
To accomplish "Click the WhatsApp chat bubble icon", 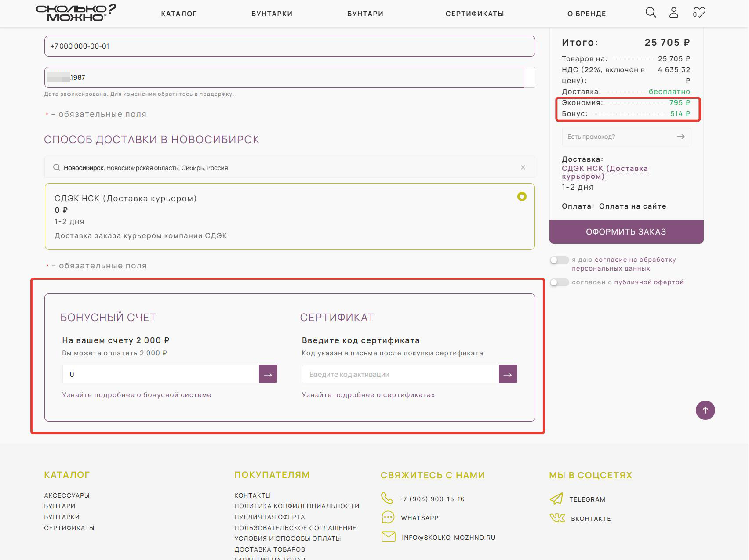I will (388, 517).
